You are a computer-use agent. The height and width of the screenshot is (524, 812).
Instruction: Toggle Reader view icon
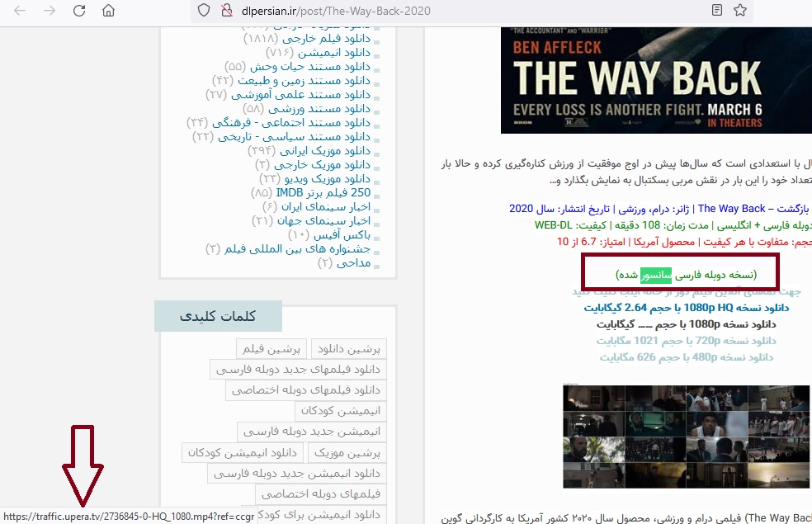click(x=717, y=10)
